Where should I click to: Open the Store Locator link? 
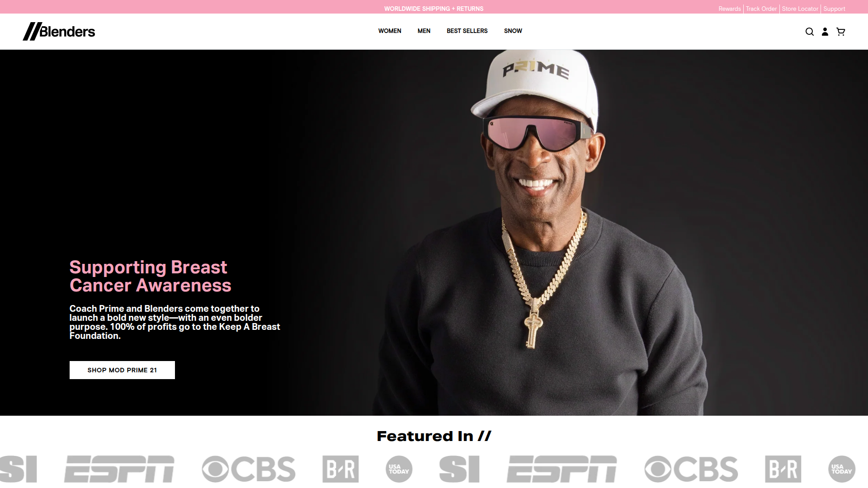point(800,9)
